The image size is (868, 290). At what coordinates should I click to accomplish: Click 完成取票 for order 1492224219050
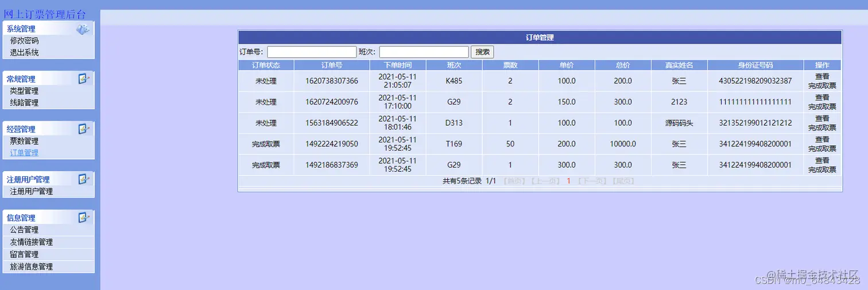pyautogui.click(x=822, y=149)
